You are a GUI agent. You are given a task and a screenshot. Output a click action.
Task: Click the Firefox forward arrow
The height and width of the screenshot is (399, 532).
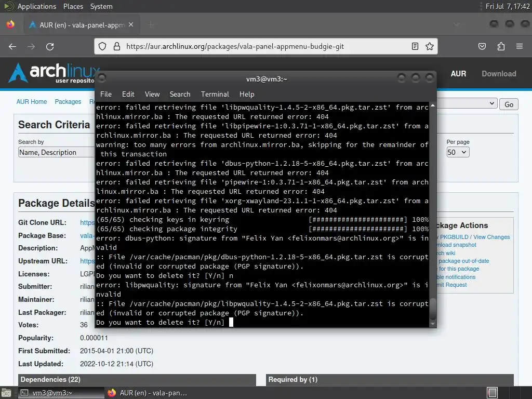(31, 46)
